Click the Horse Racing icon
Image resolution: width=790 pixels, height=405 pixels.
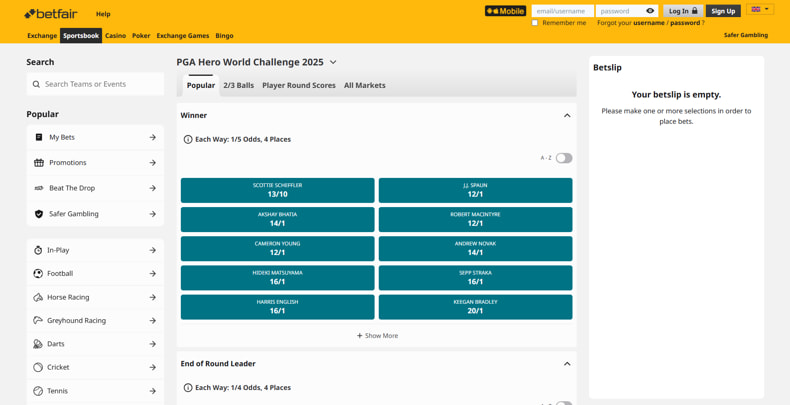click(x=38, y=297)
